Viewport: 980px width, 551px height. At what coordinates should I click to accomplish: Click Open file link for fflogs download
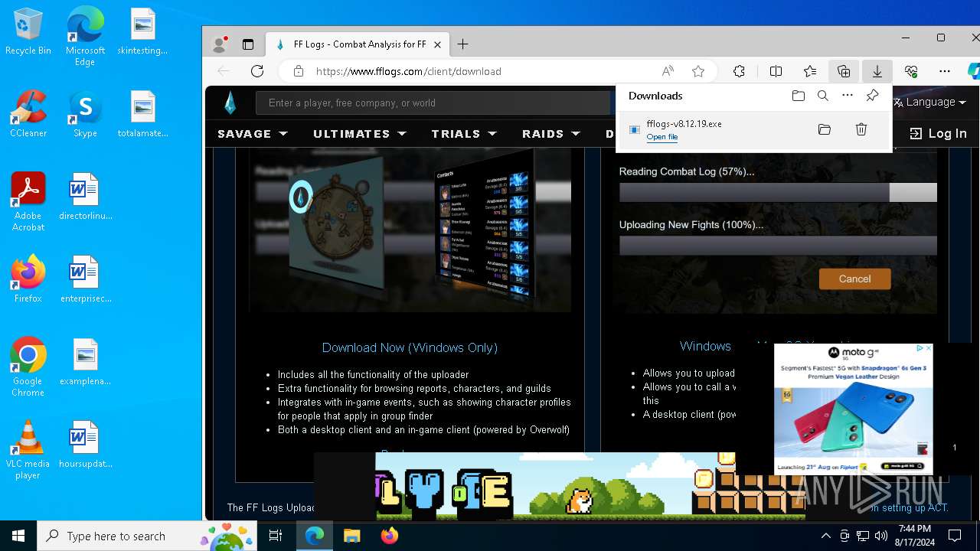click(x=662, y=137)
